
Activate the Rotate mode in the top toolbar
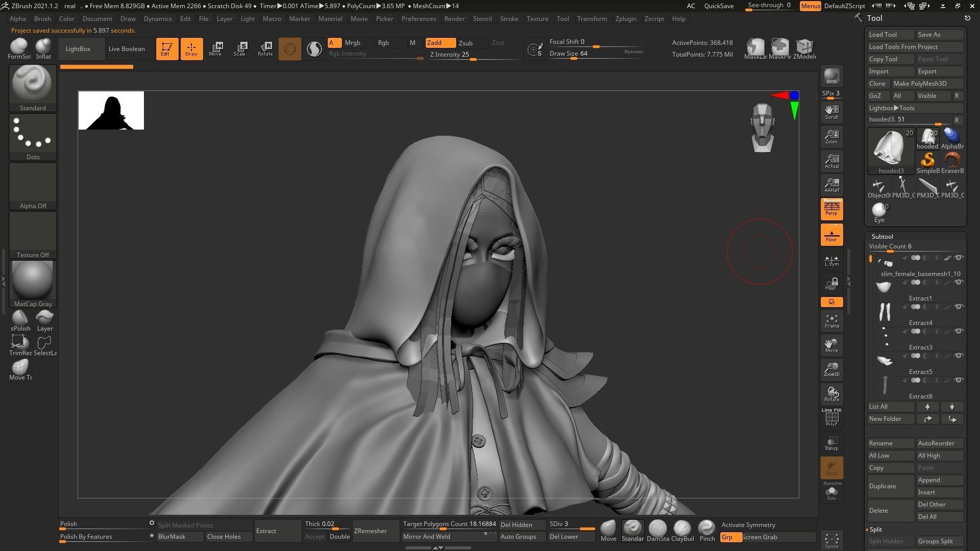(265, 49)
